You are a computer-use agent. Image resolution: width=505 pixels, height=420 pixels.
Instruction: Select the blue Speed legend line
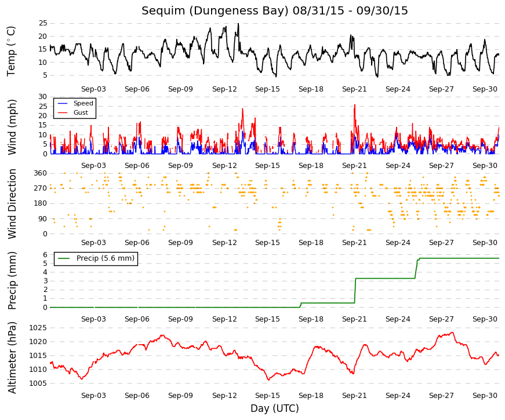click(x=62, y=103)
